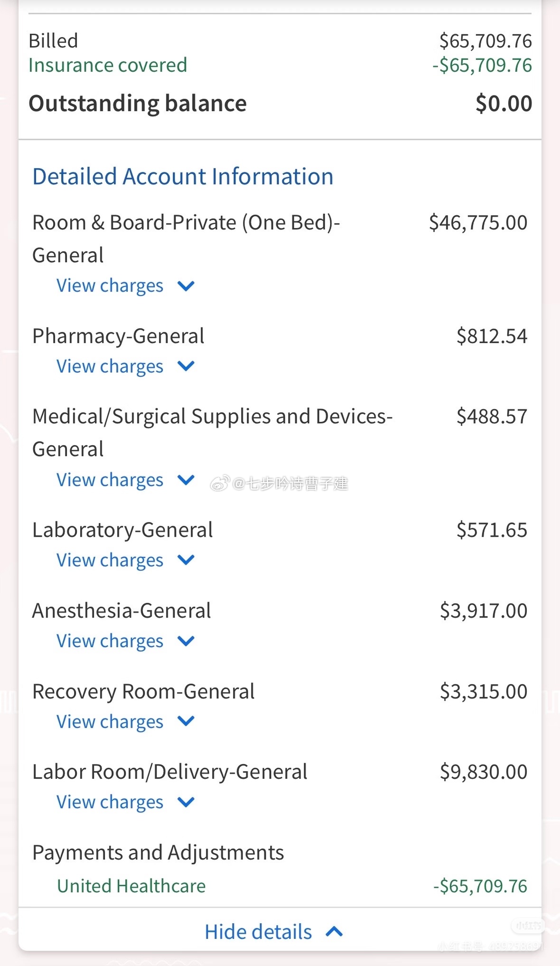560x966 pixels.
Task: Collapse details with the up chevron
Action: (335, 931)
